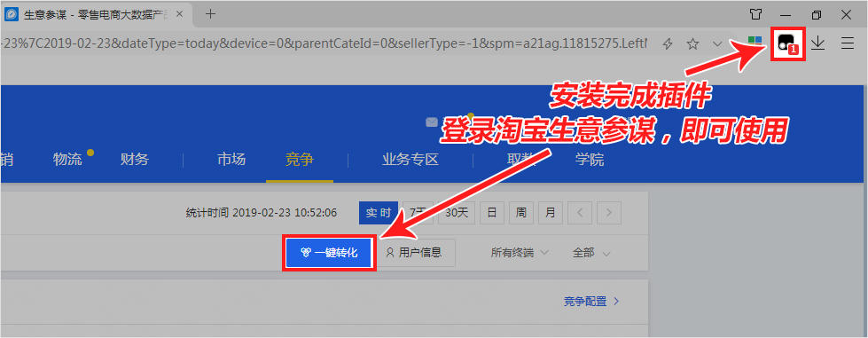Select the 实时 time range
The image size is (868, 338).
pyautogui.click(x=379, y=213)
